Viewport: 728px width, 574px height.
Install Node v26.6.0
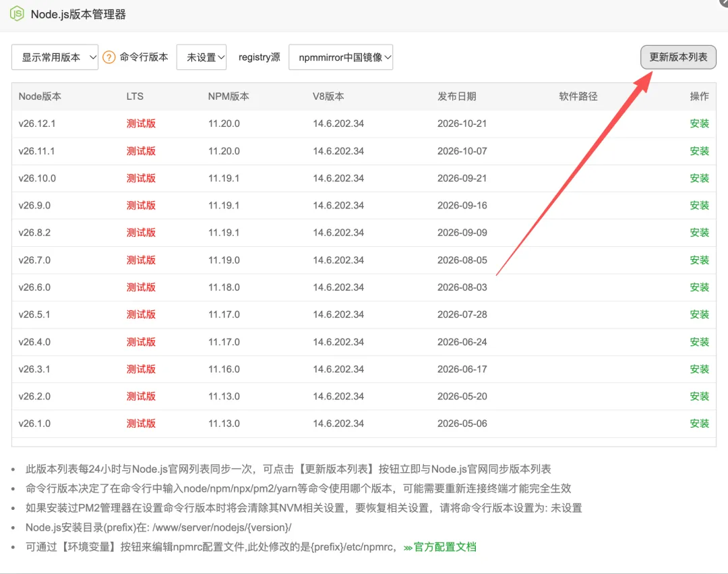click(699, 287)
